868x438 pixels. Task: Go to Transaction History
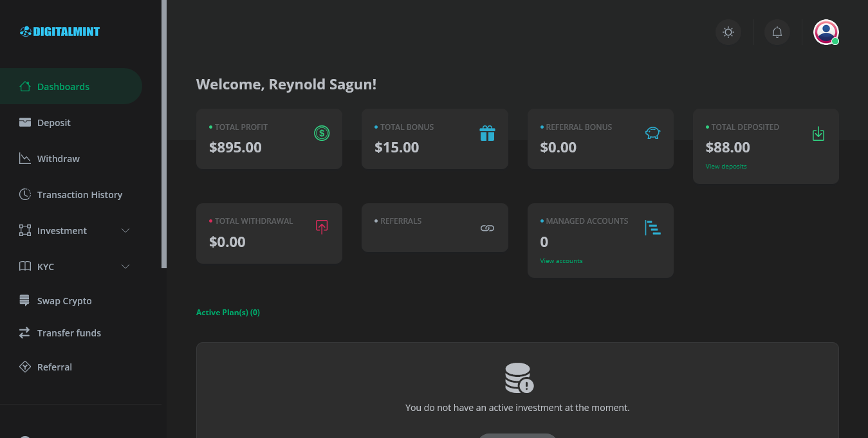pos(79,195)
